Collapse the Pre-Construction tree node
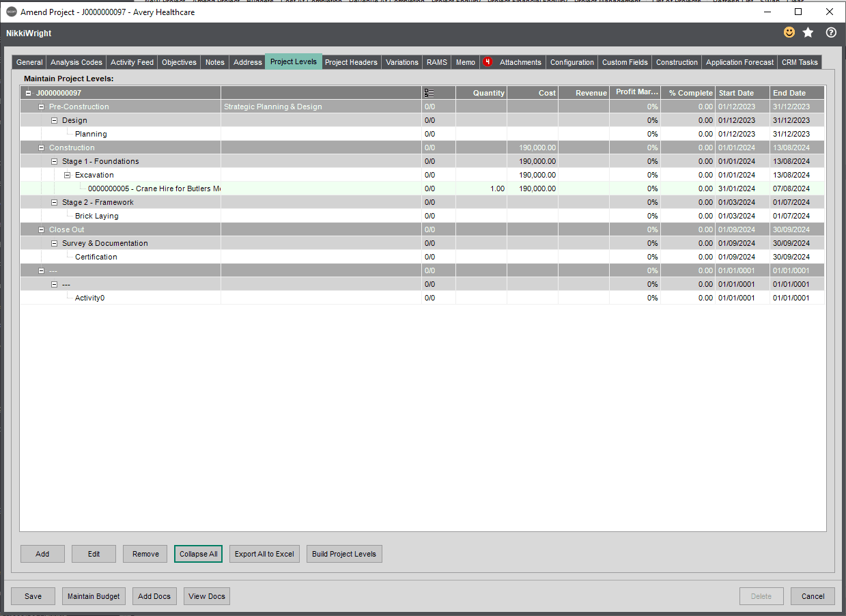The width and height of the screenshot is (846, 616). [x=42, y=107]
